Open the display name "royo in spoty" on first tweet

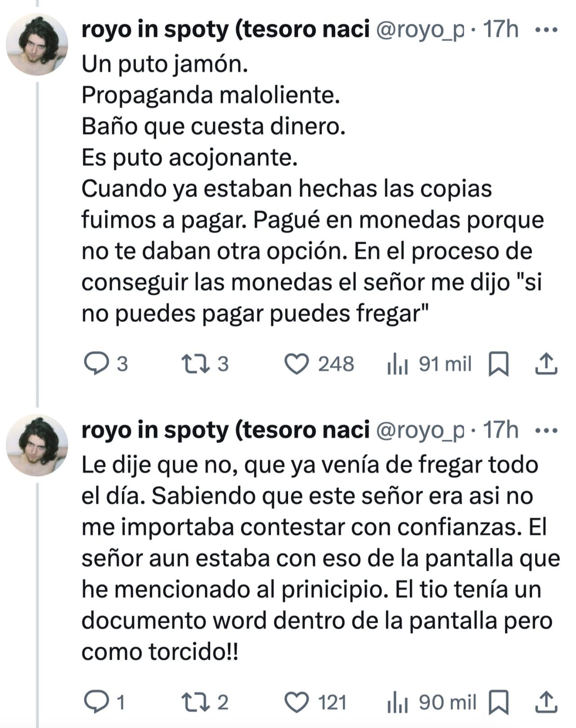pos(225,30)
